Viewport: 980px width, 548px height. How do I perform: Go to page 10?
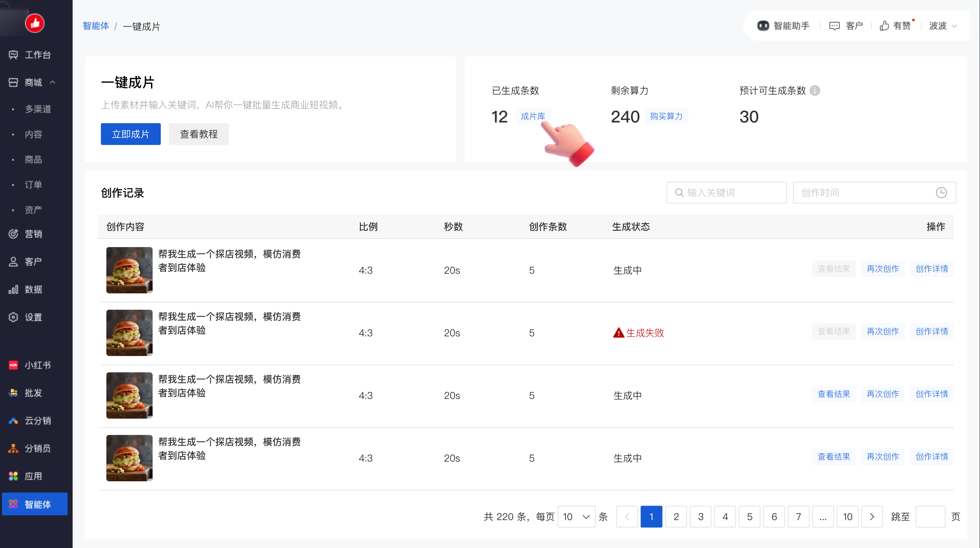(x=847, y=517)
